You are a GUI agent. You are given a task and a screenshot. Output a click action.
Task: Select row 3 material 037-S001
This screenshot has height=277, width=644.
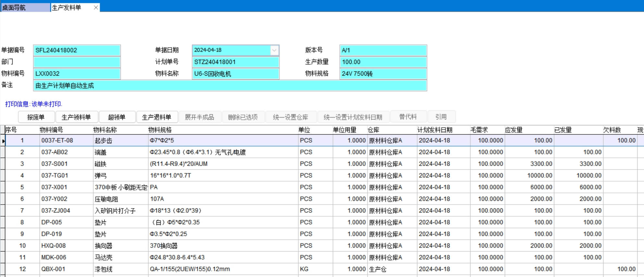[x=54, y=164]
